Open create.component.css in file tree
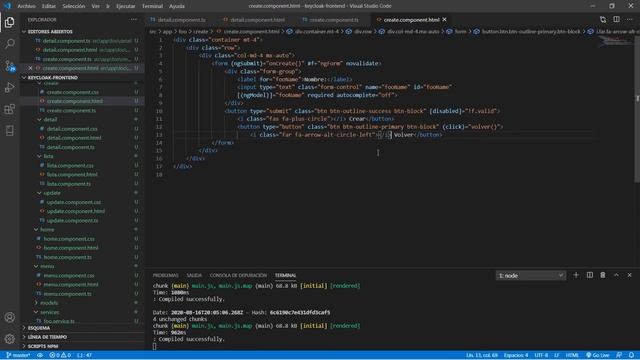The height and width of the screenshot is (360, 640). (x=72, y=92)
